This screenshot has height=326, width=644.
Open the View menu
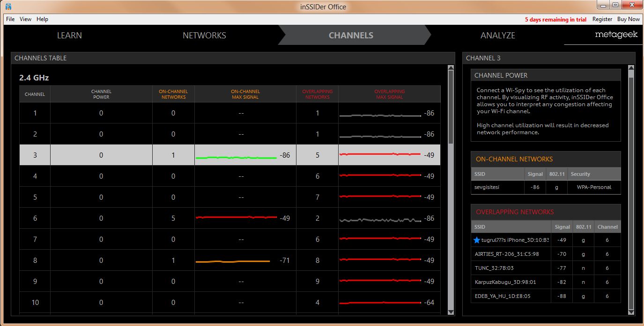pyautogui.click(x=26, y=19)
